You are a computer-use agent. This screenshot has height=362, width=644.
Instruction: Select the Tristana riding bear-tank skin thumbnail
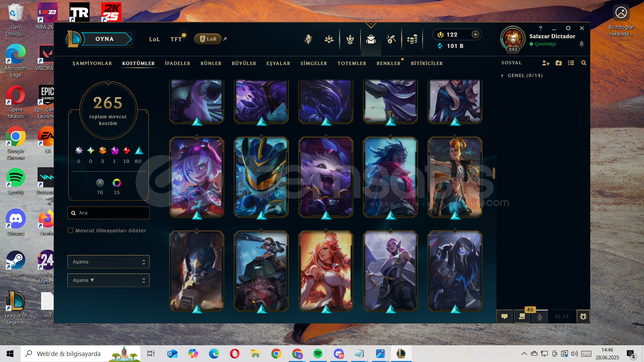[261, 271]
